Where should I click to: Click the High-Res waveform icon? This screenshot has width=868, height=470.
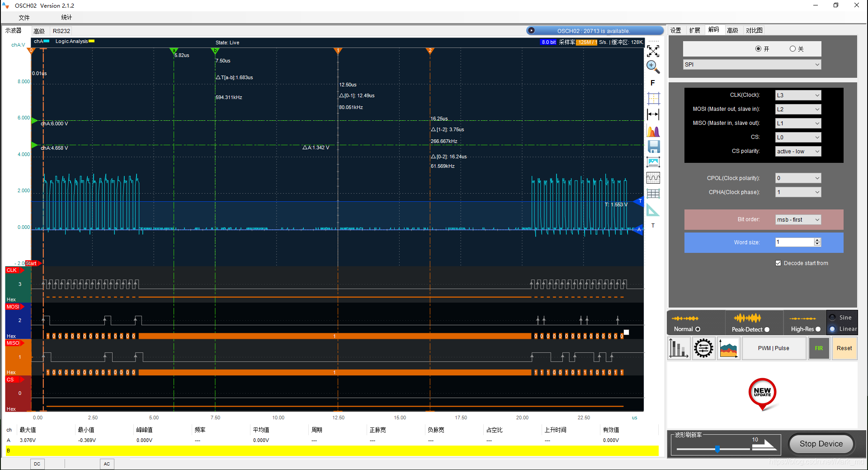pos(802,318)
